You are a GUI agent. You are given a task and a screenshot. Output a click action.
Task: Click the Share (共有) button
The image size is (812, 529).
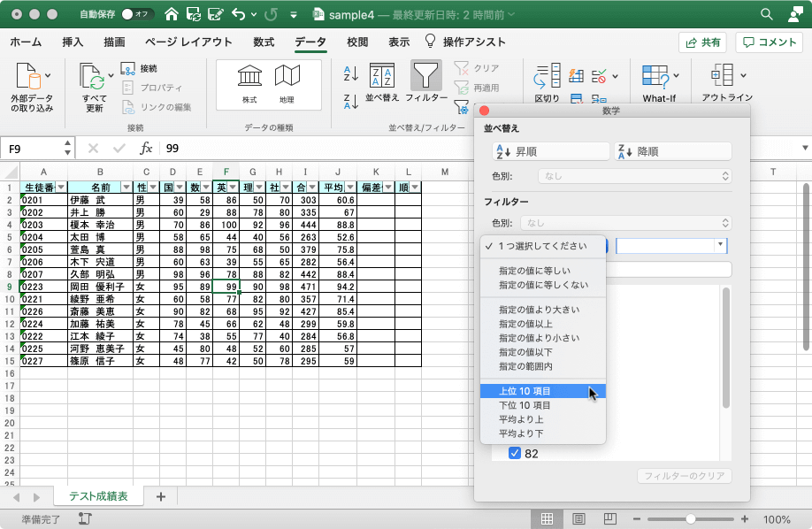point(702,42)
